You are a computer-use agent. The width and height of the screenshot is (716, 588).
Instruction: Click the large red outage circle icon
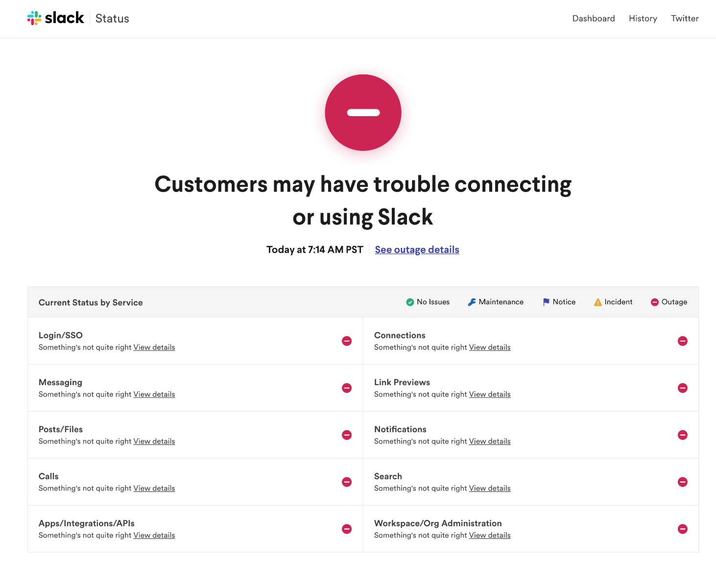(363, 113)
